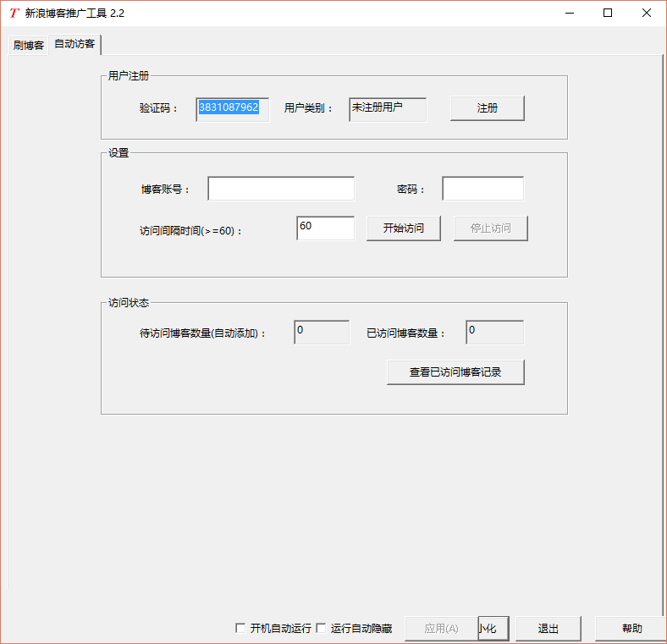Select the 自动访客 tab
667x644 pixels.
tap(74, 44)
